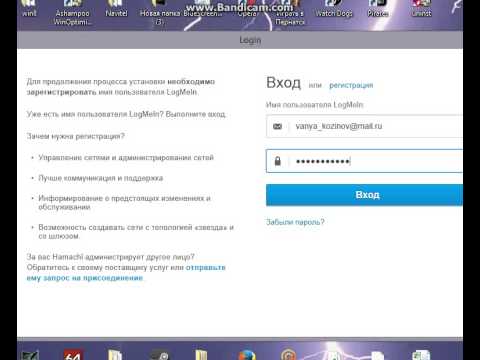Image resolution: width=480 pixels, height=360 pixels.
Task: Open the Navitel desktop icon
Action: (116, 10)
